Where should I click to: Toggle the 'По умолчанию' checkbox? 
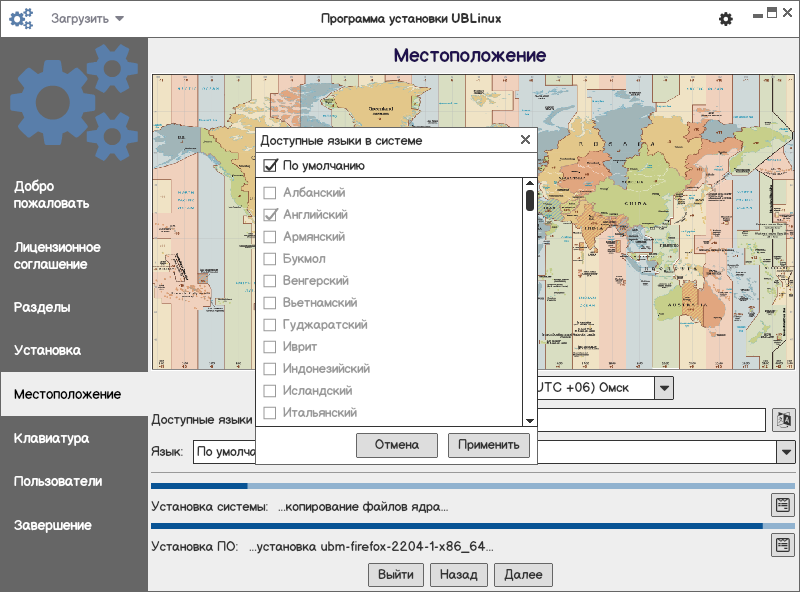tap(270, 166)
